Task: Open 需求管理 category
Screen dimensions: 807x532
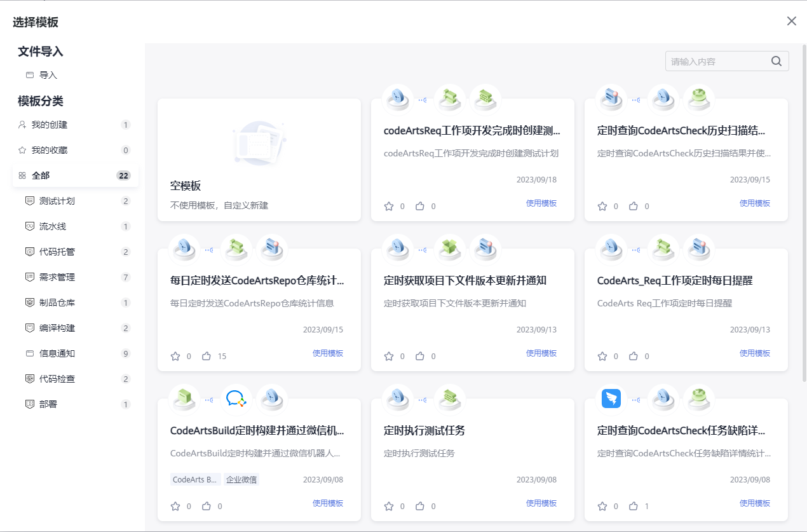Action: 76,277
